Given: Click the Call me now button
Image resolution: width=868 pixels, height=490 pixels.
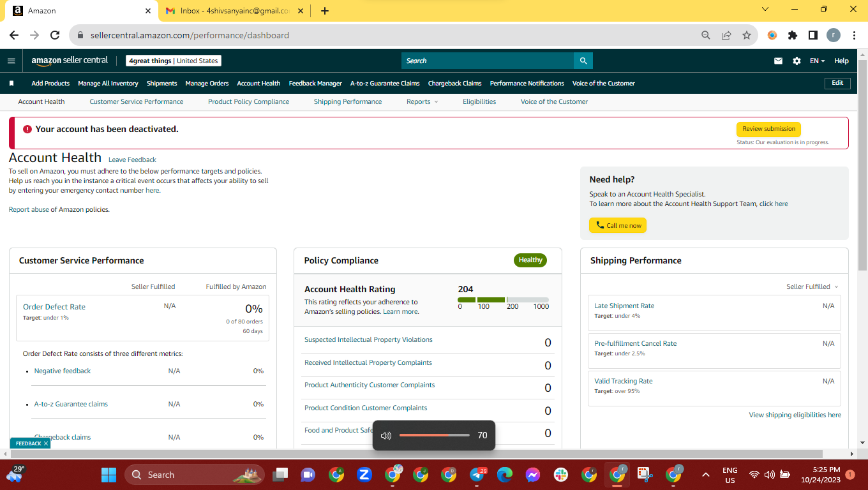Looking at the screenshot, I should (618, 225).
